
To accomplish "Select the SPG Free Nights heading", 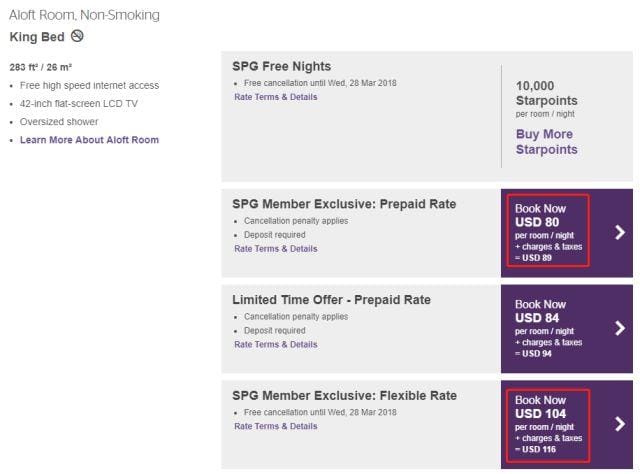I will [281, 66].
